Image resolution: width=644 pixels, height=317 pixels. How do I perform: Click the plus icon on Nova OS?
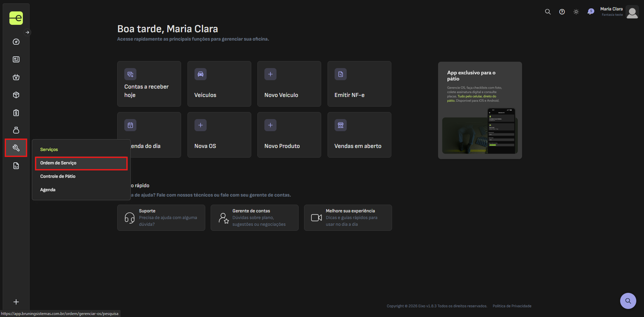click(201, 125)
